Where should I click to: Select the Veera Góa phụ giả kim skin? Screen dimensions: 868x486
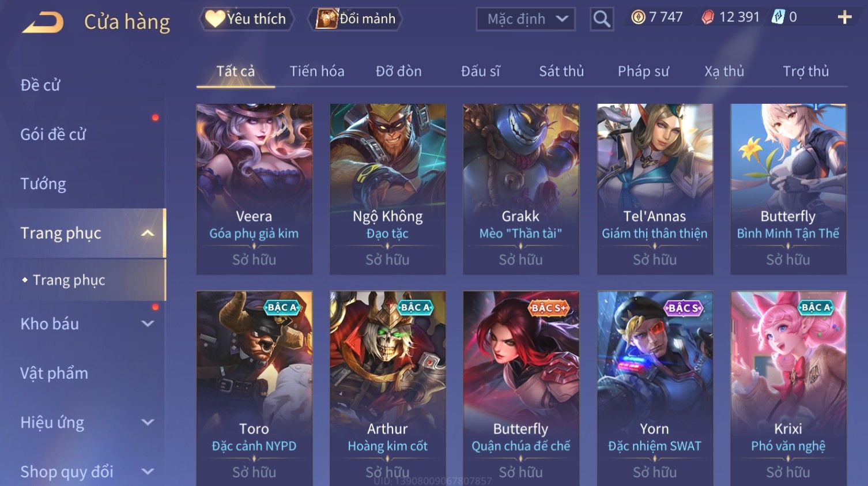pyautogui.click(x=254, y=189)
